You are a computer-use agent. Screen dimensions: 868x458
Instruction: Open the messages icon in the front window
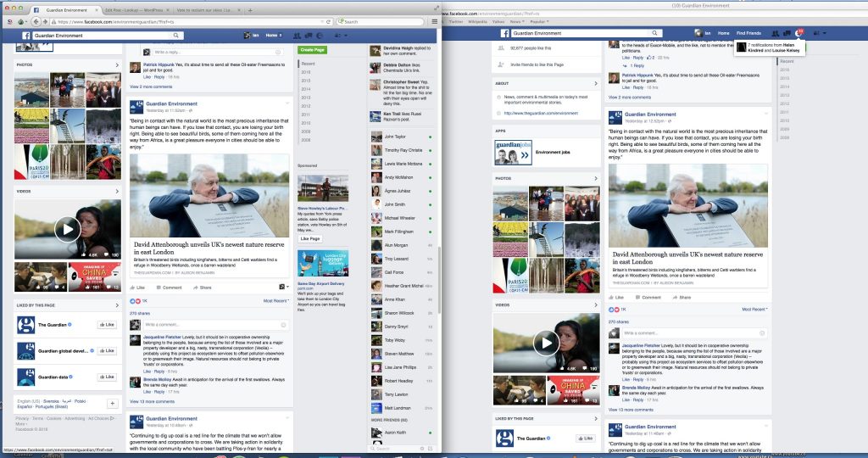coord(309,36)
